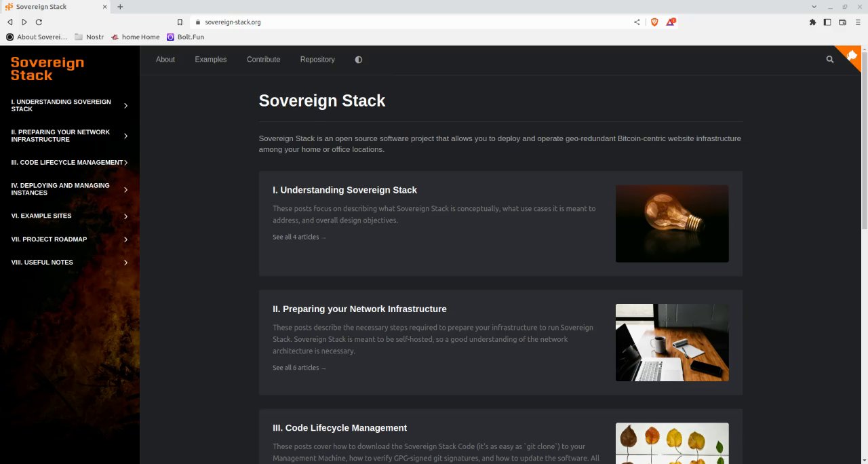Viewport: 868px width, 464px height.
Task: Open the site search icon
Action: 829,60
